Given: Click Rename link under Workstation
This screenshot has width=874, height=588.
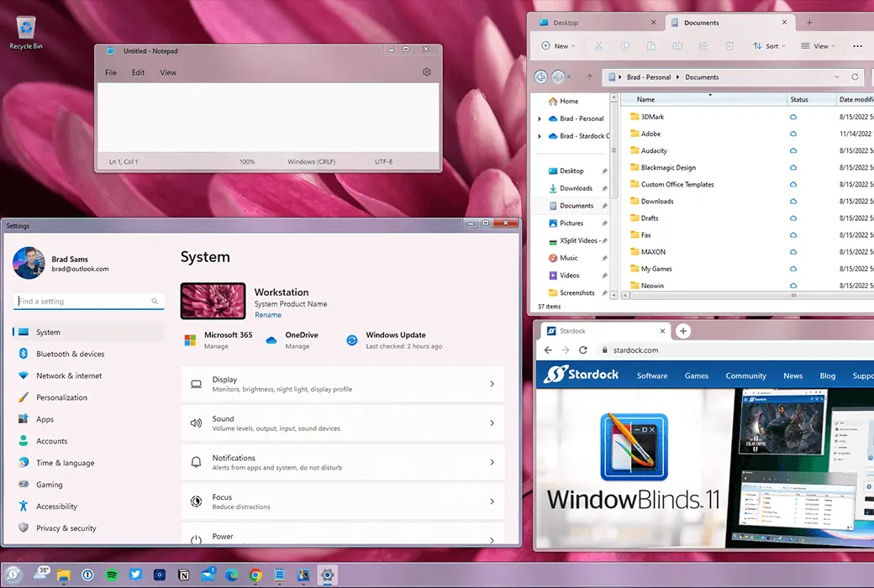Looking at the screenshot, I should 268,315.
